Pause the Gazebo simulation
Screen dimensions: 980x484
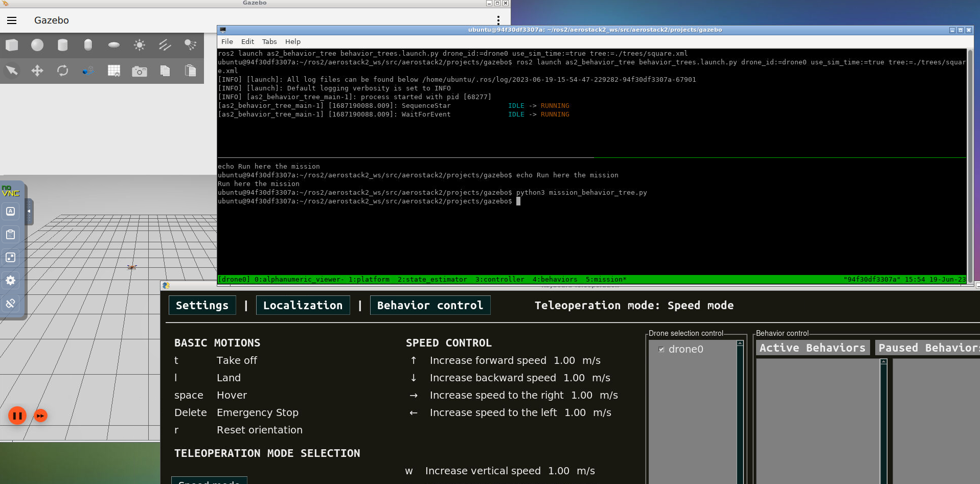(17, 416)
